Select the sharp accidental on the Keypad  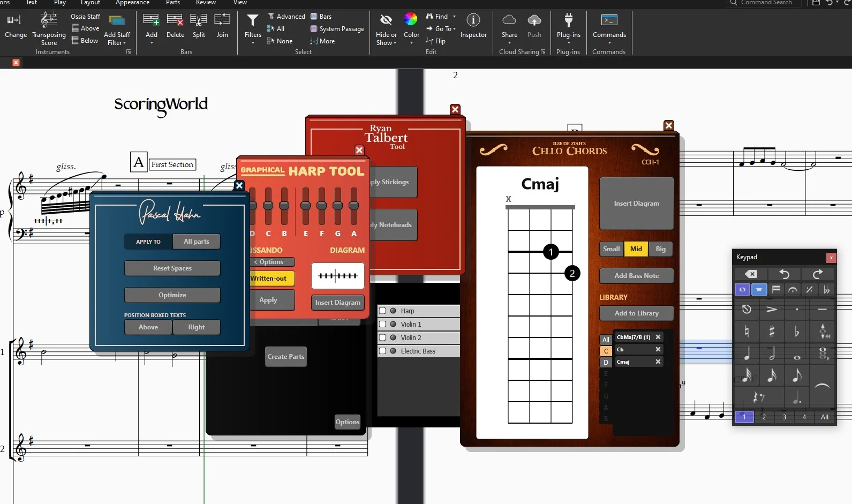pyautogui.click(x=772, y=332)
